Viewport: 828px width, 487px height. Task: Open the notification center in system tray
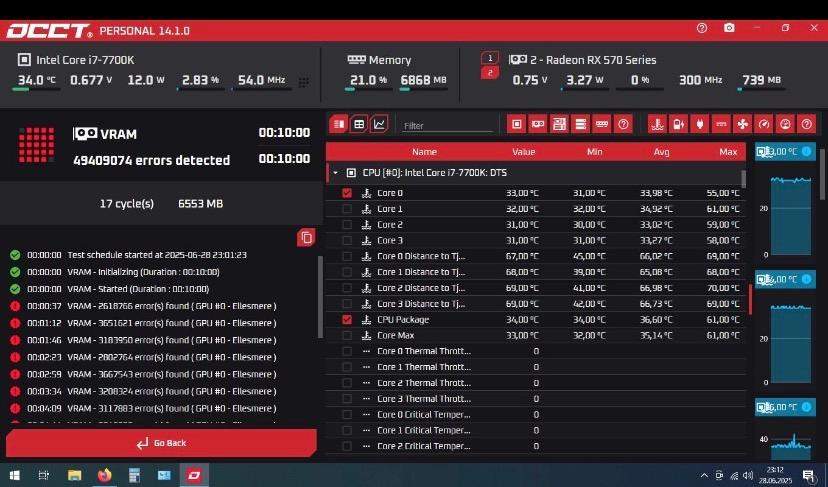tap(809, 475)
